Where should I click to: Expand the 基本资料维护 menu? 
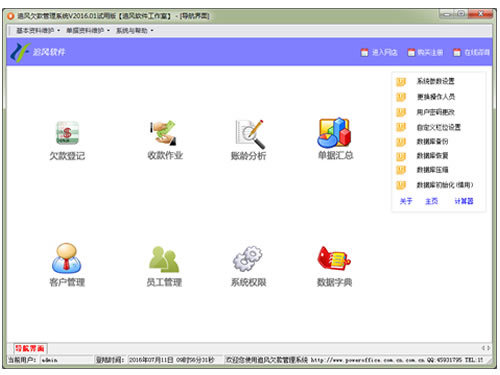pyautogui.click(x=38, y=31)
